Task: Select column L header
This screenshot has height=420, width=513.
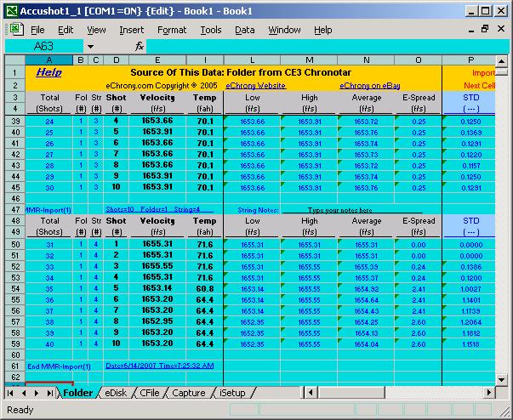Action: [252, 60]
